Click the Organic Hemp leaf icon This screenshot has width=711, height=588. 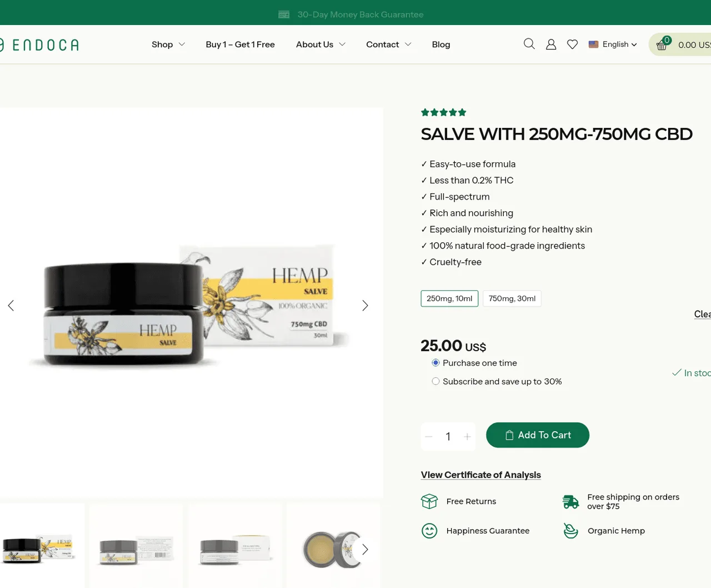[x=570, y=531]
